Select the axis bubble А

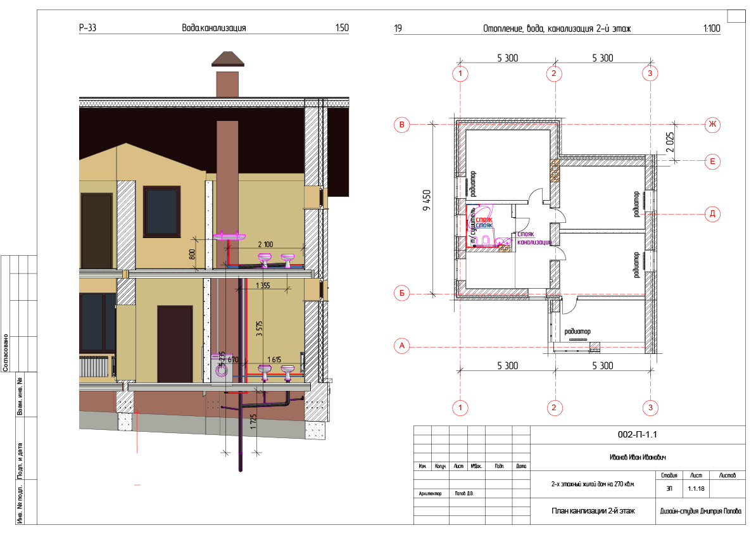tap(402, 346)
